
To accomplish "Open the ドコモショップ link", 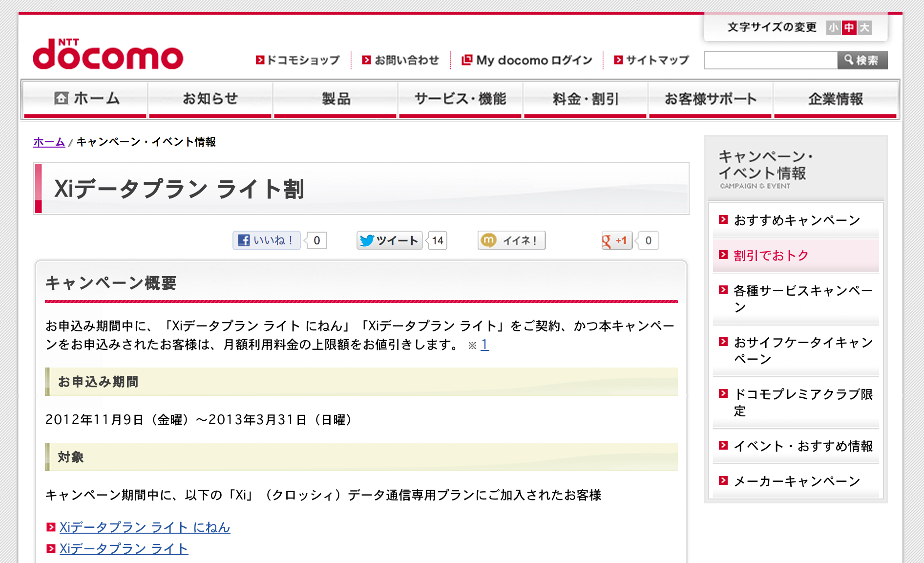I will tap(297, 60).
